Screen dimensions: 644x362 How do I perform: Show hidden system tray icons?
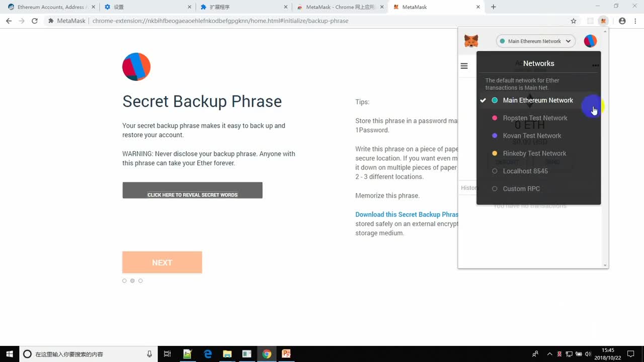click(549, 354)
